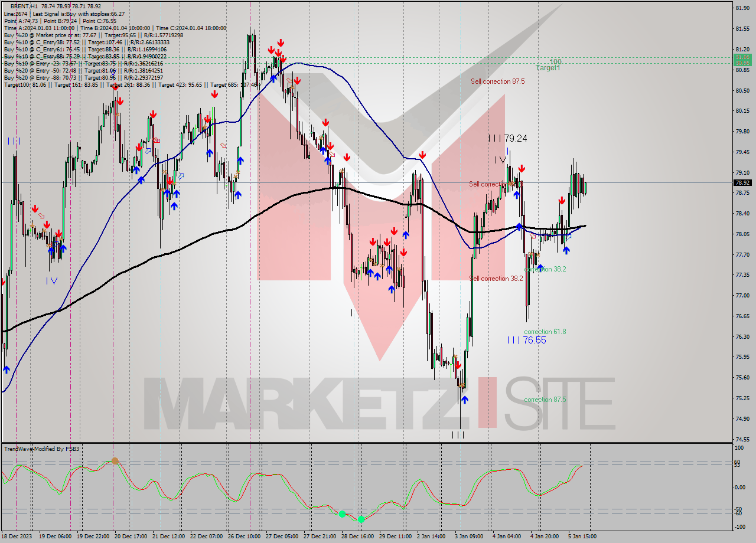The image size is (756, 543).
Task: Click the 26 Dec 10:00 time label
Action: pos(244,537)
